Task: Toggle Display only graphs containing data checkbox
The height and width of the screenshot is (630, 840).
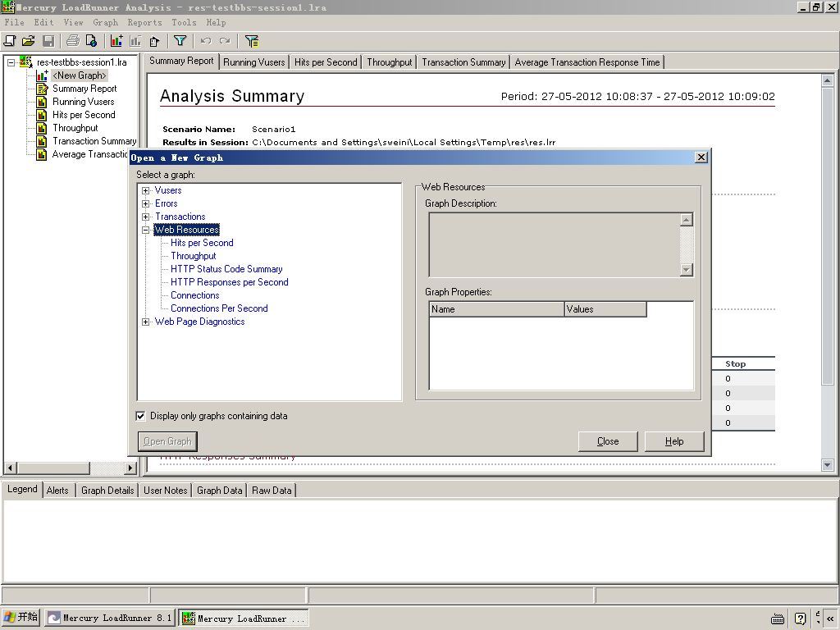Action: 141,416
